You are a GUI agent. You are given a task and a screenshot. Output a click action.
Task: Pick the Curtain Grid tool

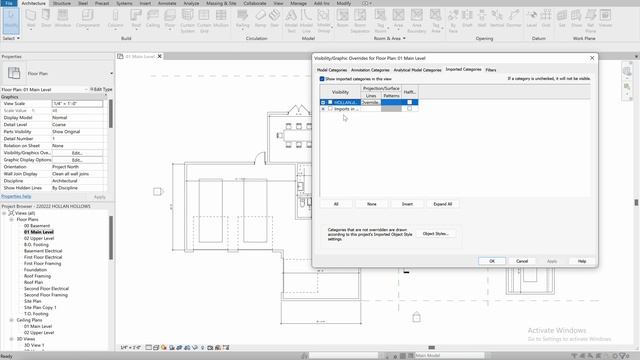point(204,21)
